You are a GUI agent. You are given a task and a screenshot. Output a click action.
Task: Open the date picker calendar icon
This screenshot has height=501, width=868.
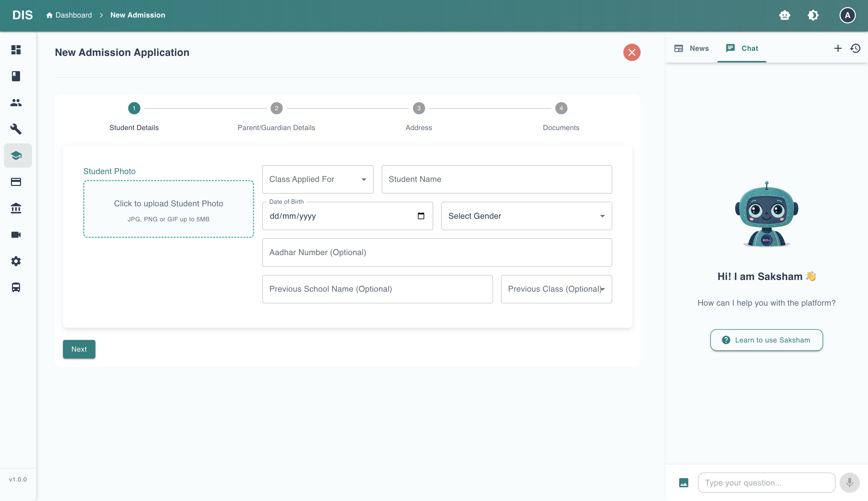[421, 216]
